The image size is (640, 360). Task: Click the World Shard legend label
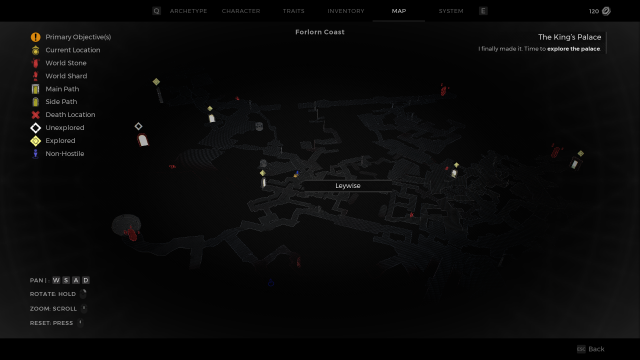(66, 76)
